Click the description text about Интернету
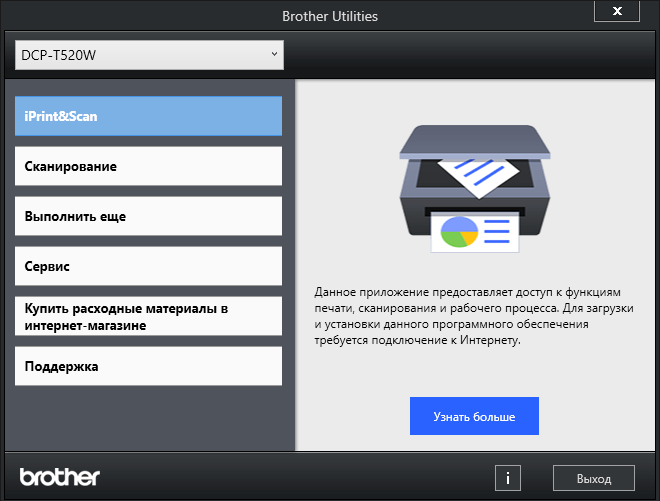 coord(474,316)
